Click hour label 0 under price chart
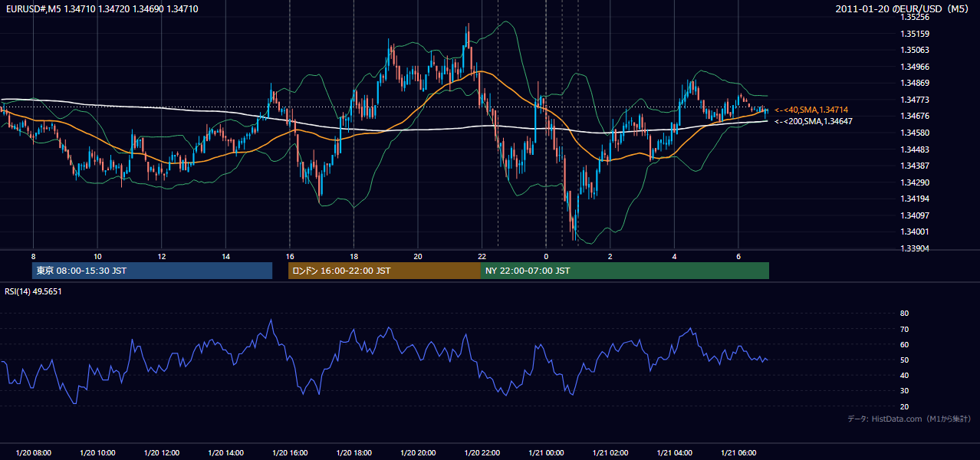The height and width of the screenshot is (460, 980). [x=546, y=256]
